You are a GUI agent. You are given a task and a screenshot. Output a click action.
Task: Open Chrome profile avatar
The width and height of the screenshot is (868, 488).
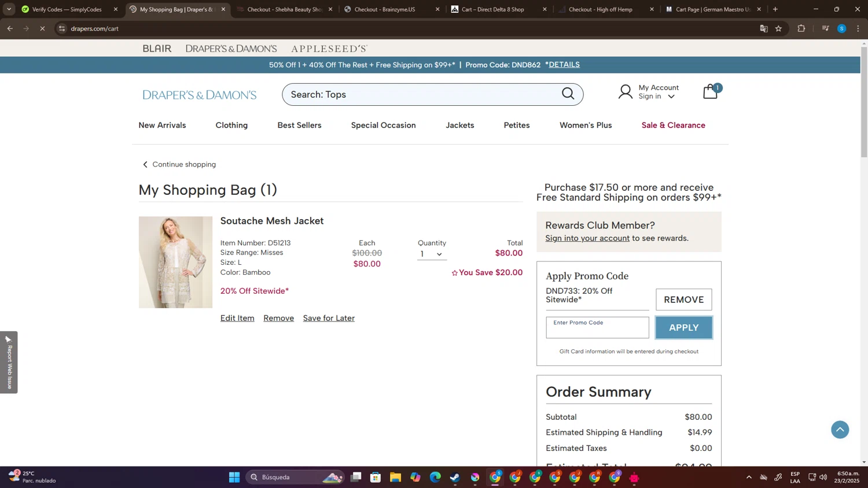841,28
